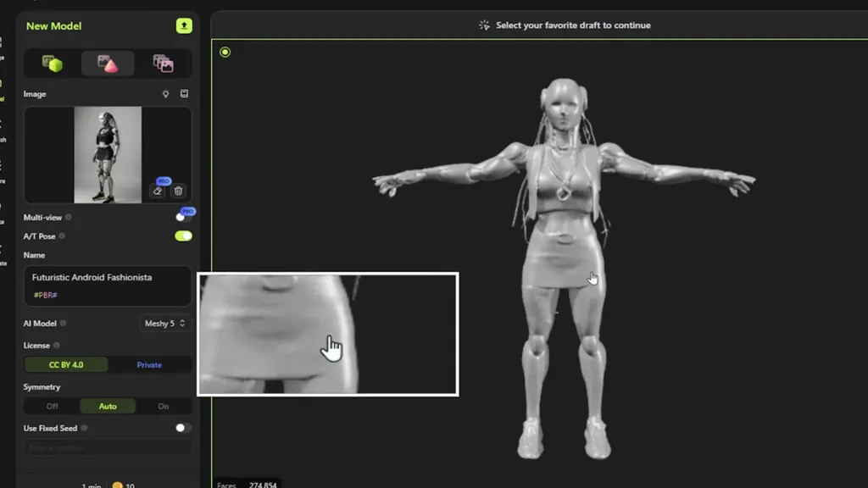Click the #PBR# tag in name field
868x488 pixels.
click(46, 295)
